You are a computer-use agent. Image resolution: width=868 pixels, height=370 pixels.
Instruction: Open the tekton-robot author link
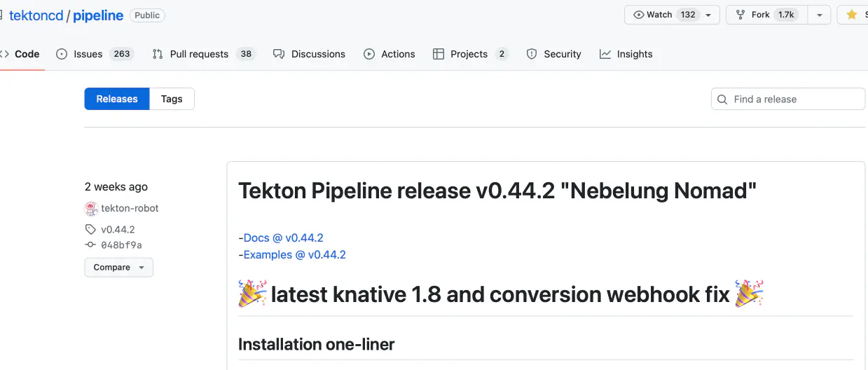(x=130, y=208)
